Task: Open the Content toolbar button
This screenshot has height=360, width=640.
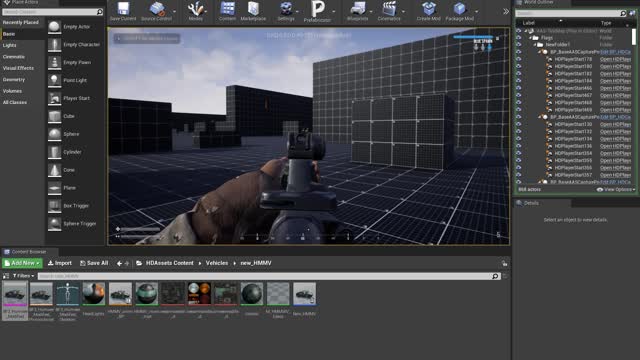Action: [227, 11]
